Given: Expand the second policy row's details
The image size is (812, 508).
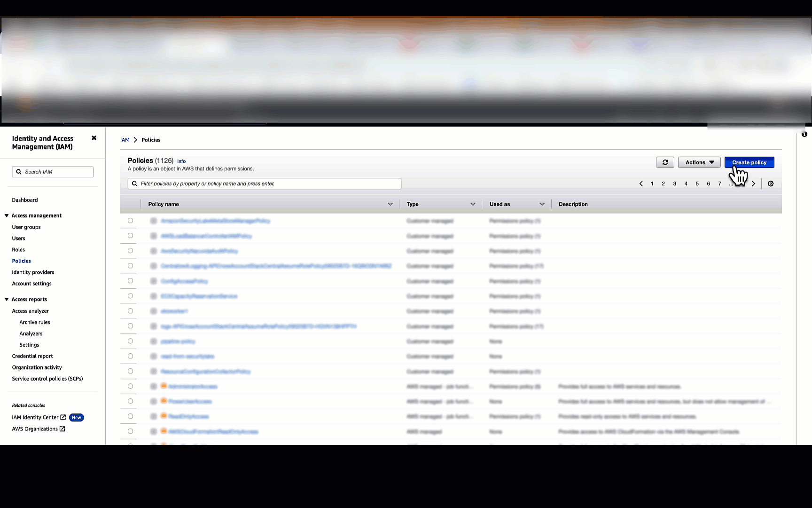Looking at the screenshot, I should click(153, 236).
